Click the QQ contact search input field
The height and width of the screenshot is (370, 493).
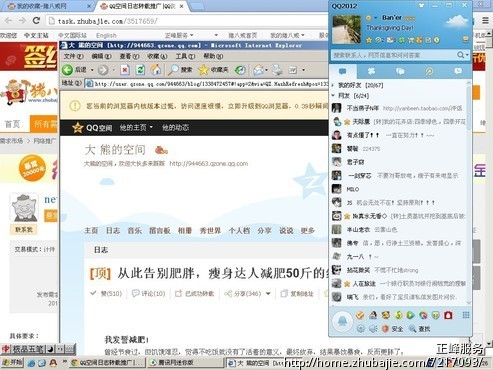point(393,55)
